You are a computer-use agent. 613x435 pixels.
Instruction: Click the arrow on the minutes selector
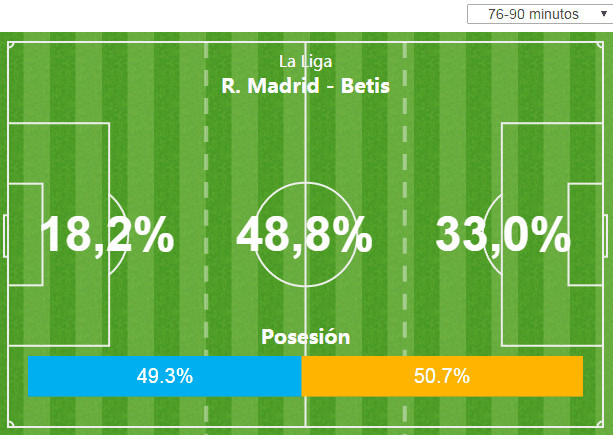[x=603, y=15]
